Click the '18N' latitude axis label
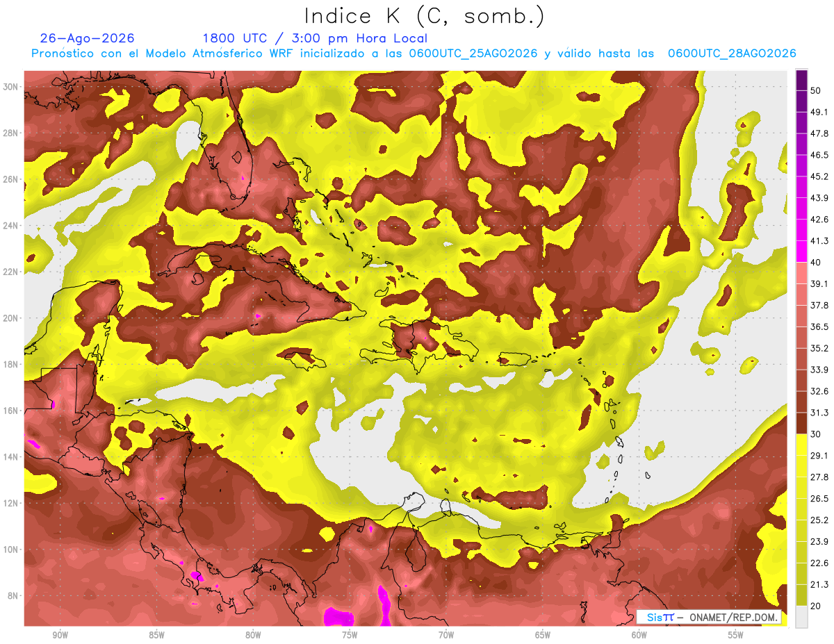This screenshot has width=834, height=644. [10, 365]
